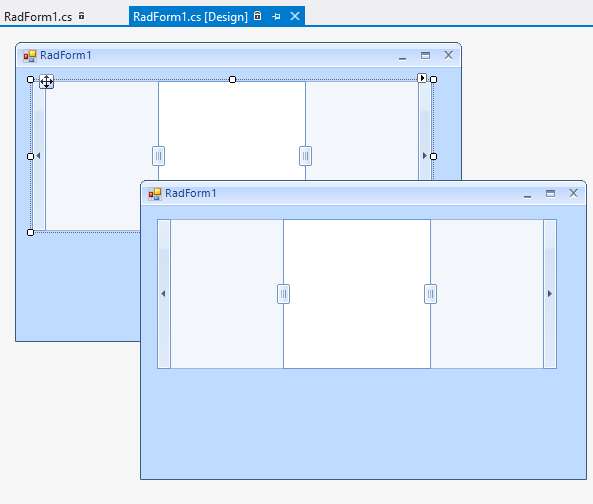The height and width of the screenshot is (504, 593).
Task: Click white center panel in front form
Action: tap(357, 294)
